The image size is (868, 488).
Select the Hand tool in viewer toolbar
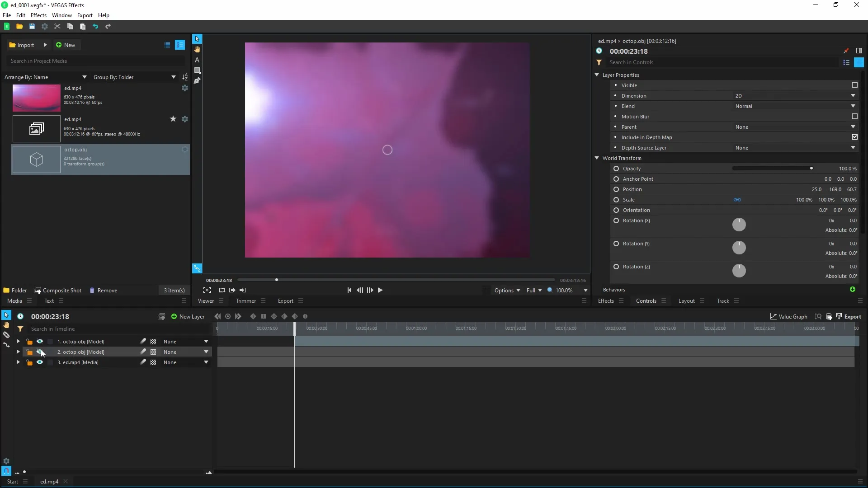[x=197, y=49]
